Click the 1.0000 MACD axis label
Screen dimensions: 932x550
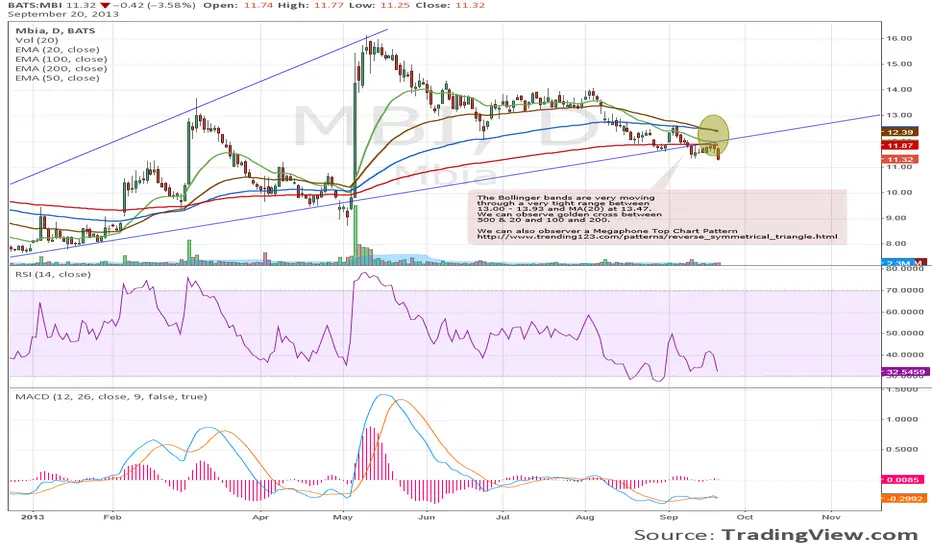[x=902, y=419]
